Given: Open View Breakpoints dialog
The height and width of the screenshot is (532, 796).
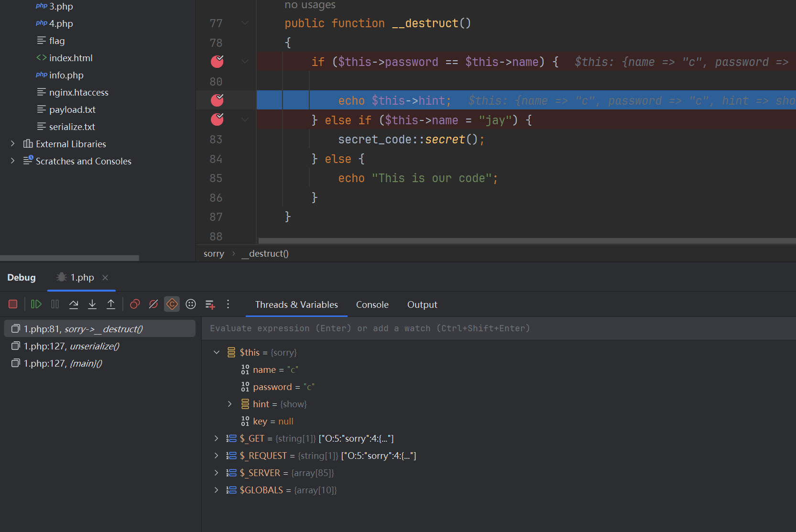Looking at the screenshot, I should [x=135, y=304].
